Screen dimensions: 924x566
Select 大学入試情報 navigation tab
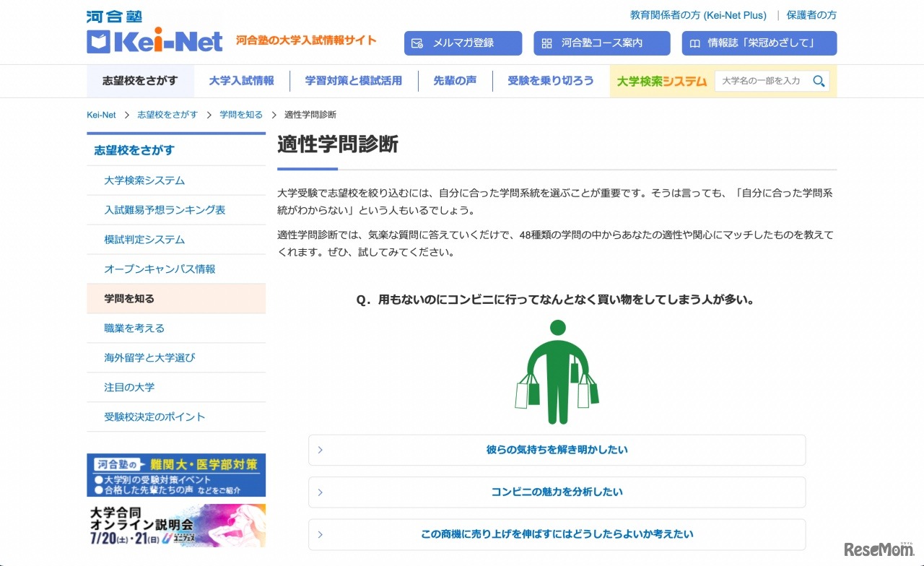click(242, 81)
